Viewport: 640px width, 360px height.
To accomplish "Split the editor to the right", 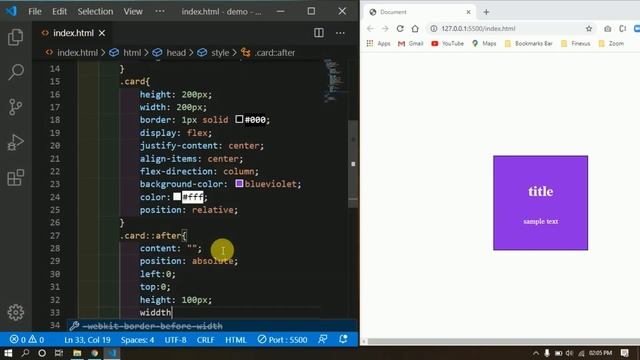I will [319, 33].
